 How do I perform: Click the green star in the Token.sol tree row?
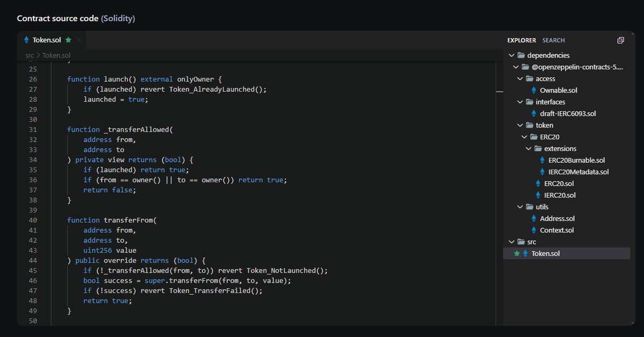517,253
